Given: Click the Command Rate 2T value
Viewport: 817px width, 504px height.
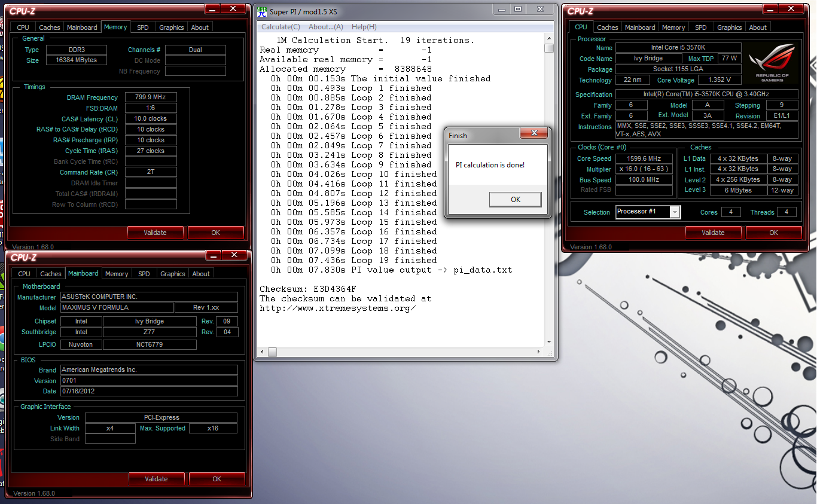Looking at the screenshot, I should pyautogui.click(x=151, y=172).
